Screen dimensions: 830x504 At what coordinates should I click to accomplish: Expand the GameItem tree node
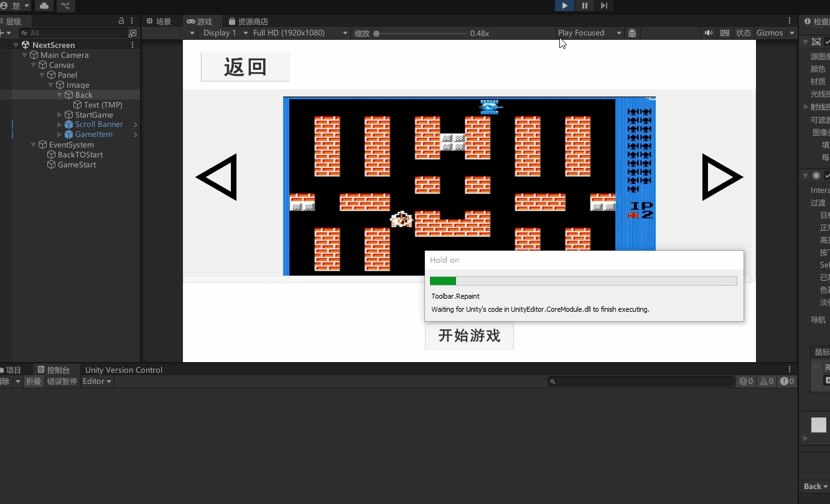click(x=59, y=134)
